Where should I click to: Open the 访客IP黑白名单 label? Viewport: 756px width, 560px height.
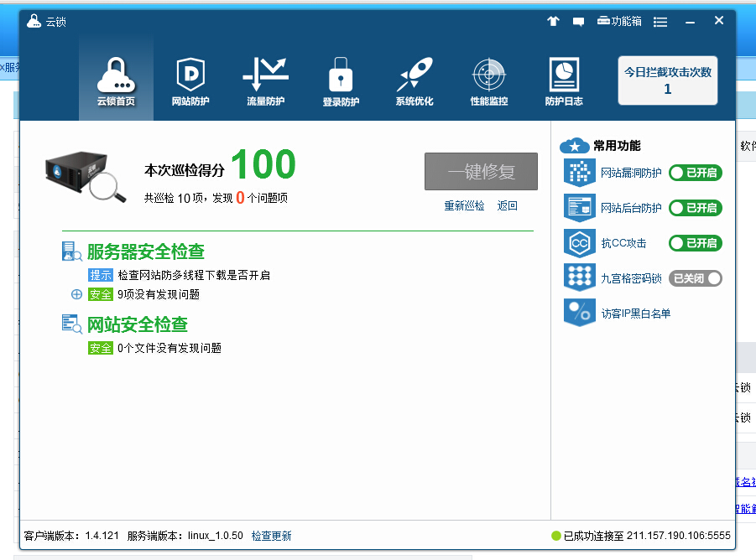[x=636, y=314]
